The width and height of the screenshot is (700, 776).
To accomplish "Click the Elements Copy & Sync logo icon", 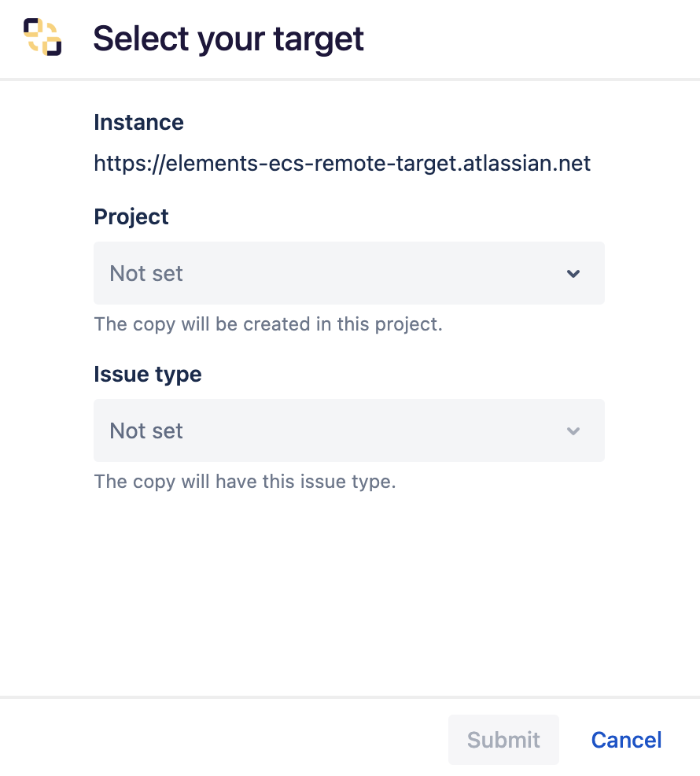I will (x=42, y=38).
